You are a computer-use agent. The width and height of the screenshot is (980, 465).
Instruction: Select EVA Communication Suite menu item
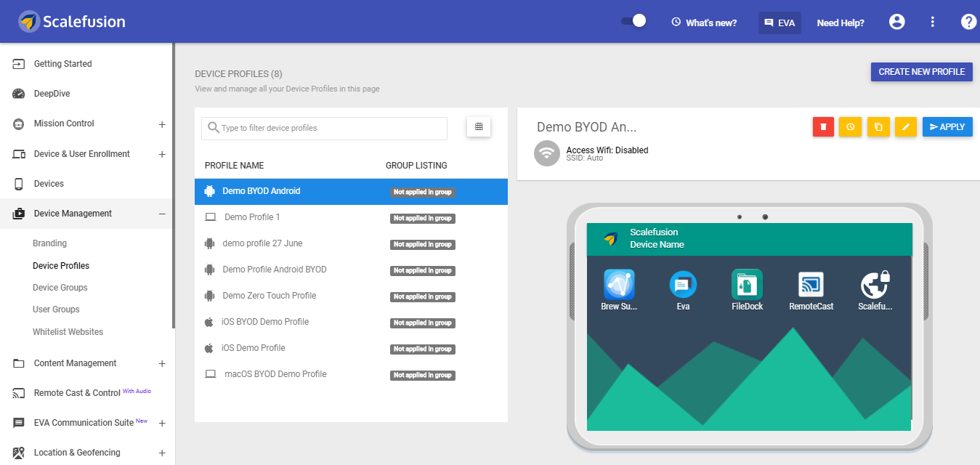84,423
